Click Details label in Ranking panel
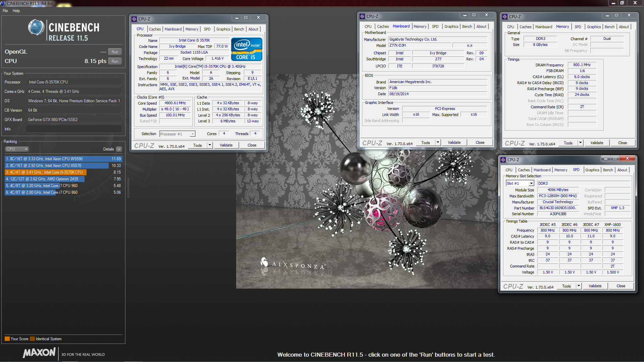 pyautogui.click(x=108, y=149)
